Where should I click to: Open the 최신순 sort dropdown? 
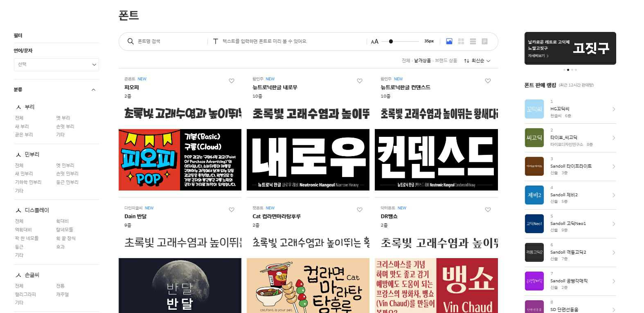477,61
